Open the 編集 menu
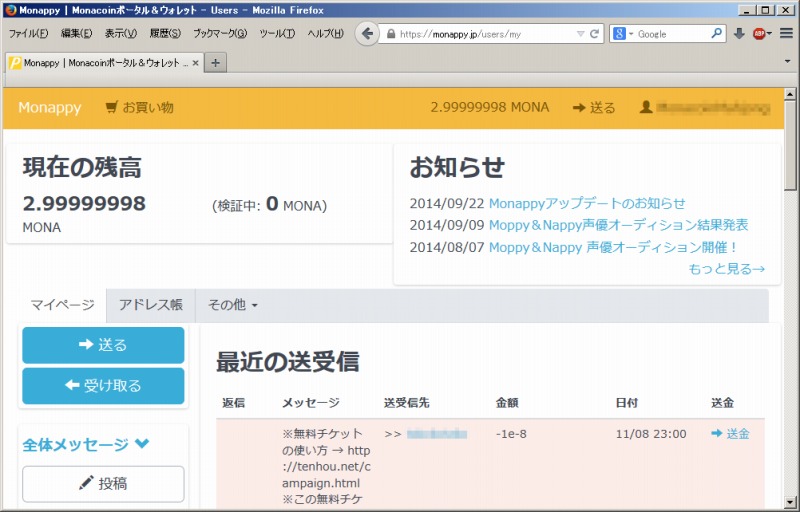The height and width of the screenshot is (512, 800). pyautogui.click(x=77, y=34)
